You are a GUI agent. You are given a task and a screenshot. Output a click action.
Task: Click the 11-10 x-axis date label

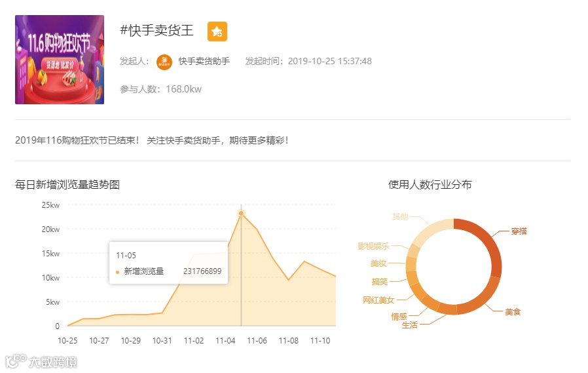(x=320, y=341)
